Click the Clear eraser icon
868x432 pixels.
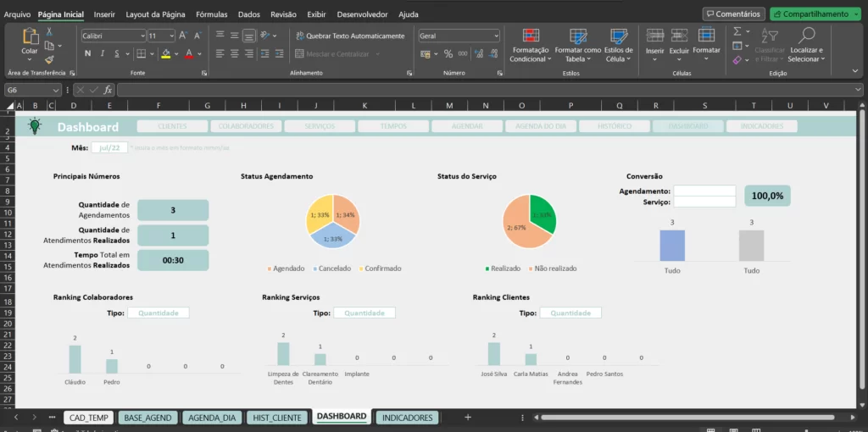click(737, 60)
